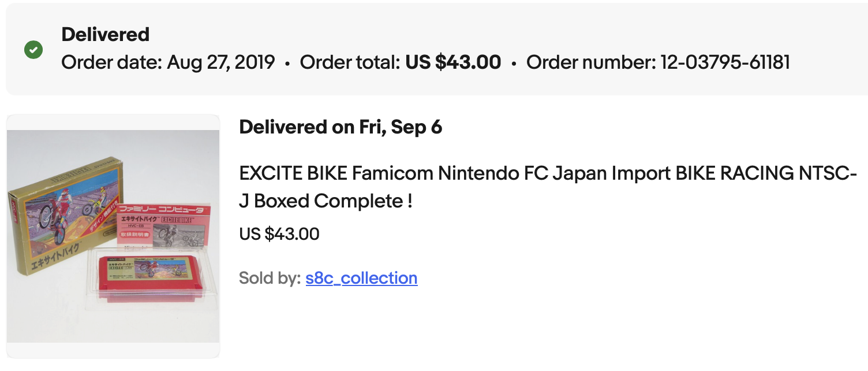The image size is (868, 371).
Task: Select order number 12-03795-61181
Action: pyautogui.click(x=725, y=62)
